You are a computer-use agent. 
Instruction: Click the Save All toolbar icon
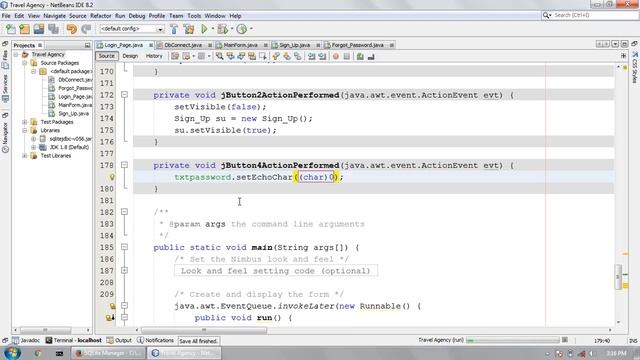pos(53,29)
